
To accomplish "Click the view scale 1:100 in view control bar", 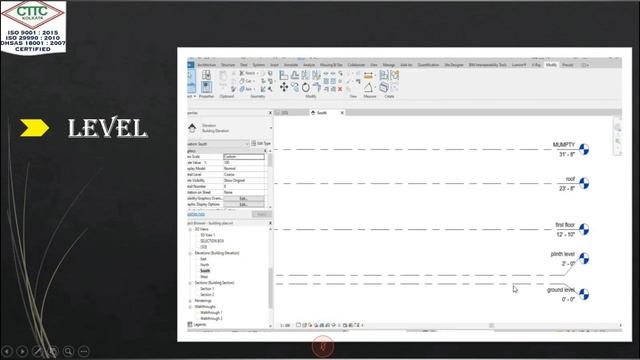I will pyautogui.click(x=285, y=325).
